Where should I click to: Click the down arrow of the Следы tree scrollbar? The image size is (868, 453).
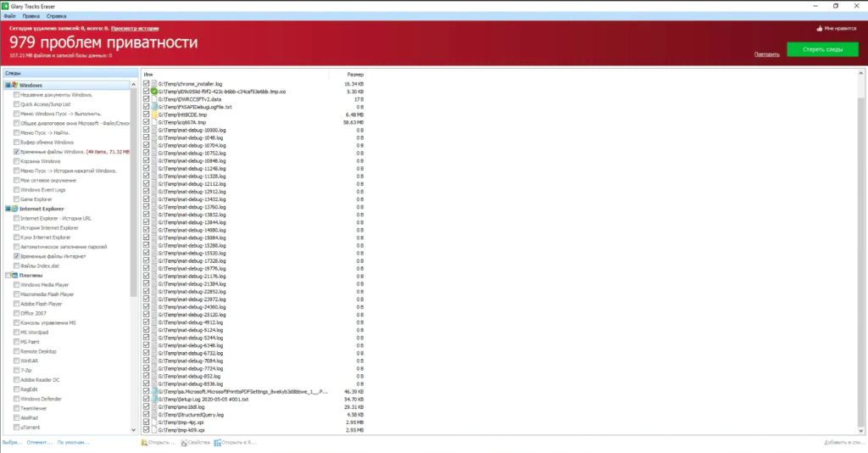pos(133,430)
